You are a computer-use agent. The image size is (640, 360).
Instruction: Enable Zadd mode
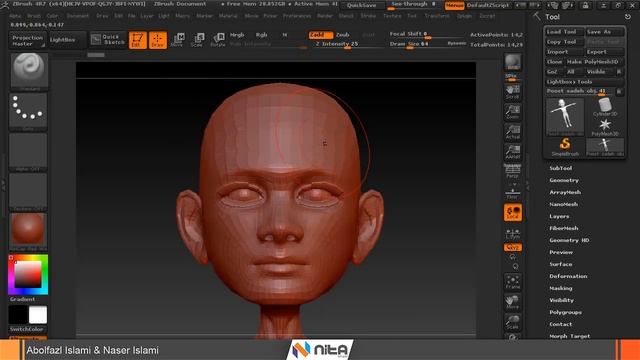320,35
